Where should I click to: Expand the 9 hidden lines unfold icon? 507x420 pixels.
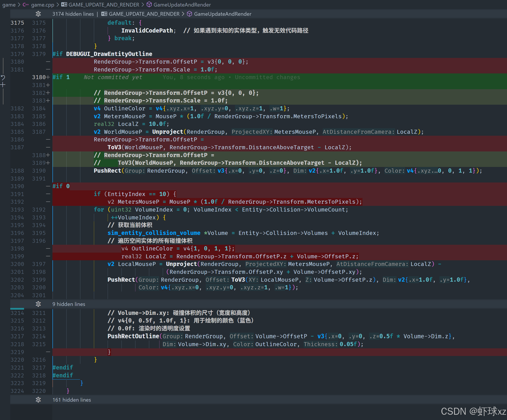click(x=38, y=304)
